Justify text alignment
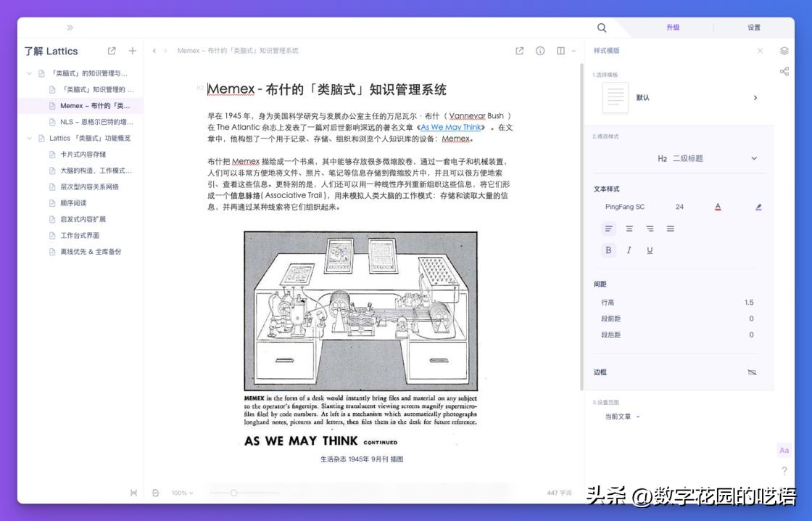Screen dimensions: 812x521 pos(670,229)
